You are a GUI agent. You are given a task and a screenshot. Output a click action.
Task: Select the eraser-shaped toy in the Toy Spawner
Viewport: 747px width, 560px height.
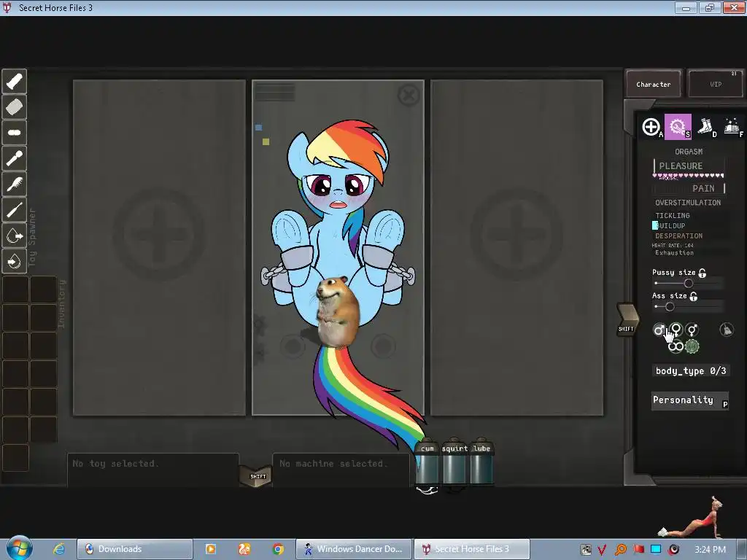[x=15, y=107]
